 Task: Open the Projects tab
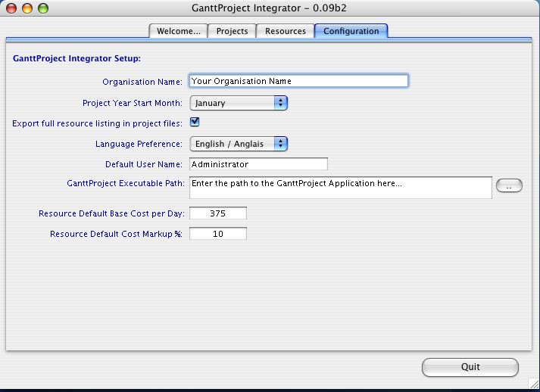(232, 31)
